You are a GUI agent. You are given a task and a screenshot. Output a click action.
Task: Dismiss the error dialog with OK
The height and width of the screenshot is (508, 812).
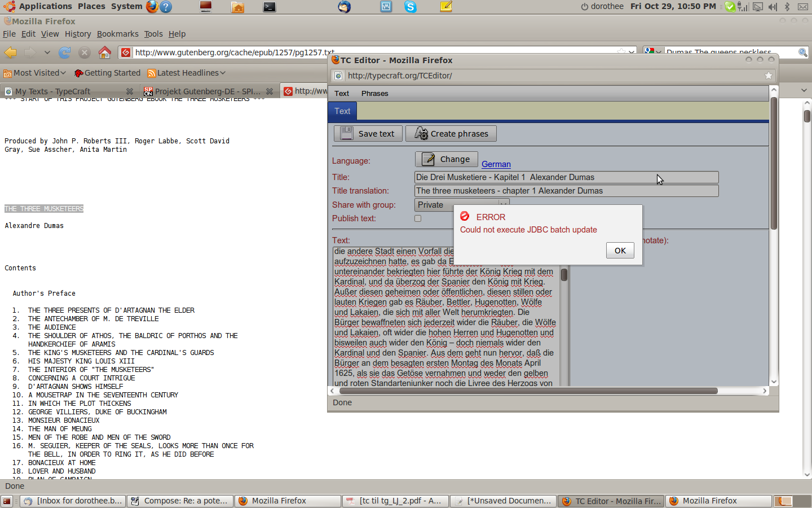point(620,251)
